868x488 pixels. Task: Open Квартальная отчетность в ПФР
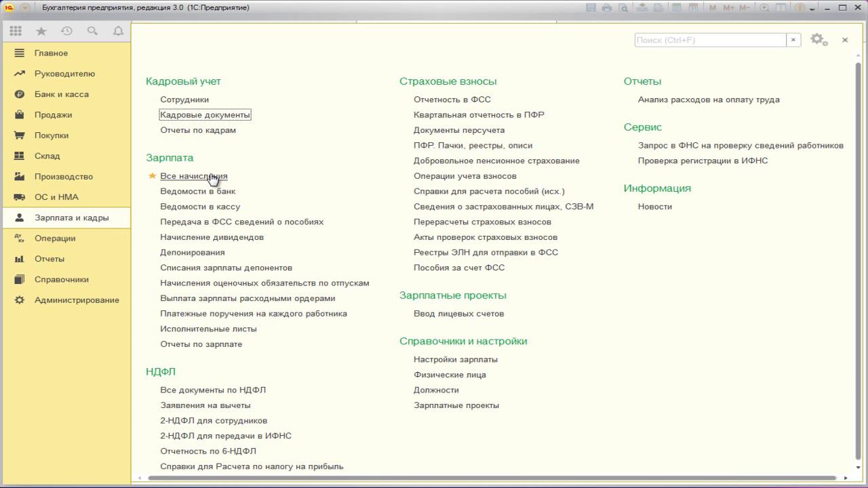(x=479, y=115)
